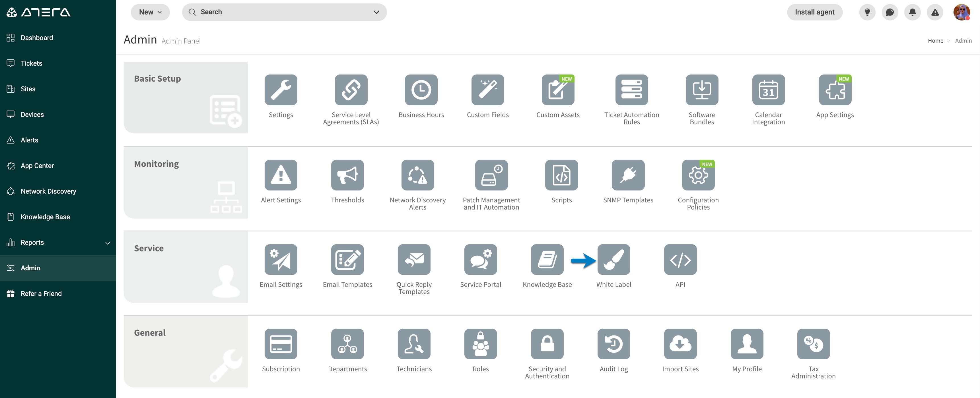980x398 pixels.
Task: Open Software Bundles
Action: point(702,90)
